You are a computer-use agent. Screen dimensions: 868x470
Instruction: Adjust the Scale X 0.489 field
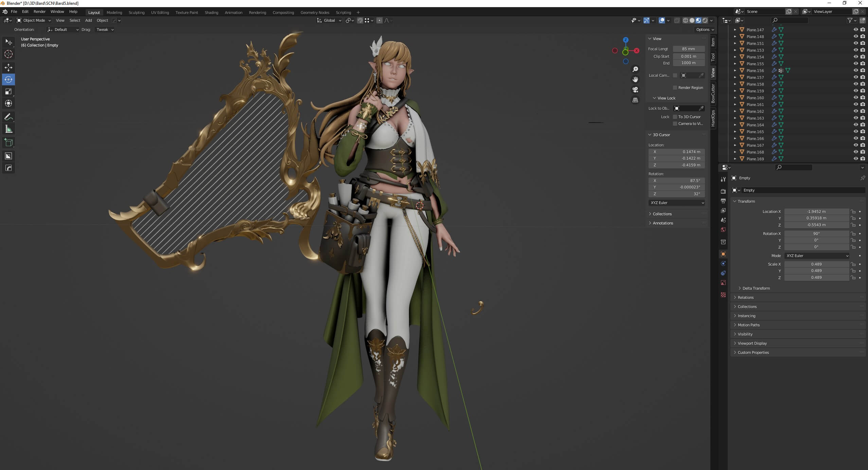[817, 264]
